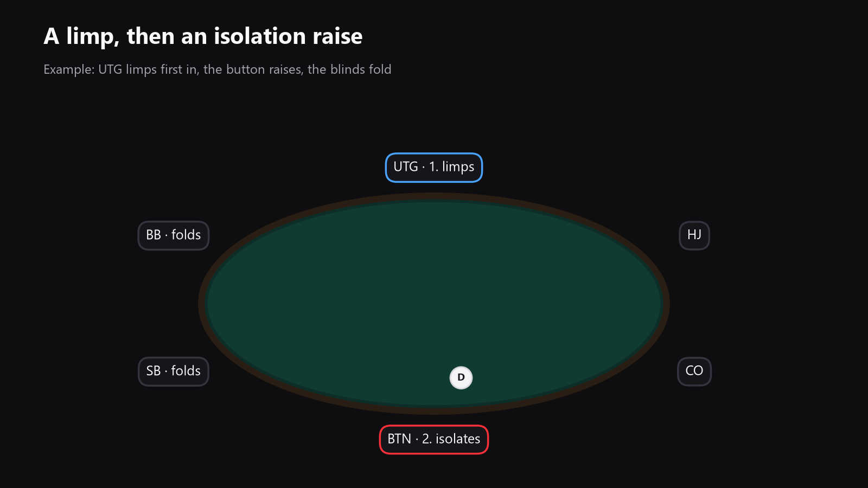
Task: Click the center of the green table felt
Action: click(x=434, y=304)
